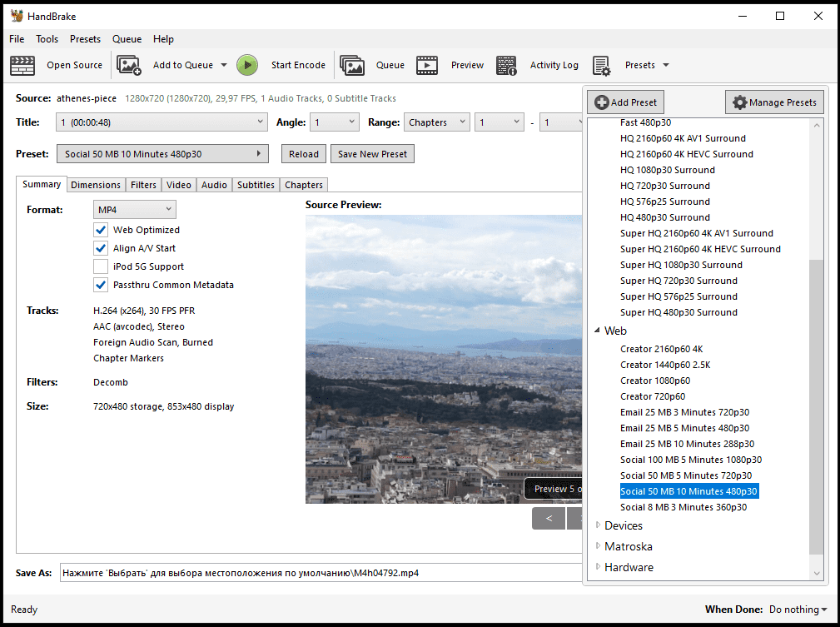Click the Preview film icon
Viewport: 840px width, 627px height.
tap(427, 65)
